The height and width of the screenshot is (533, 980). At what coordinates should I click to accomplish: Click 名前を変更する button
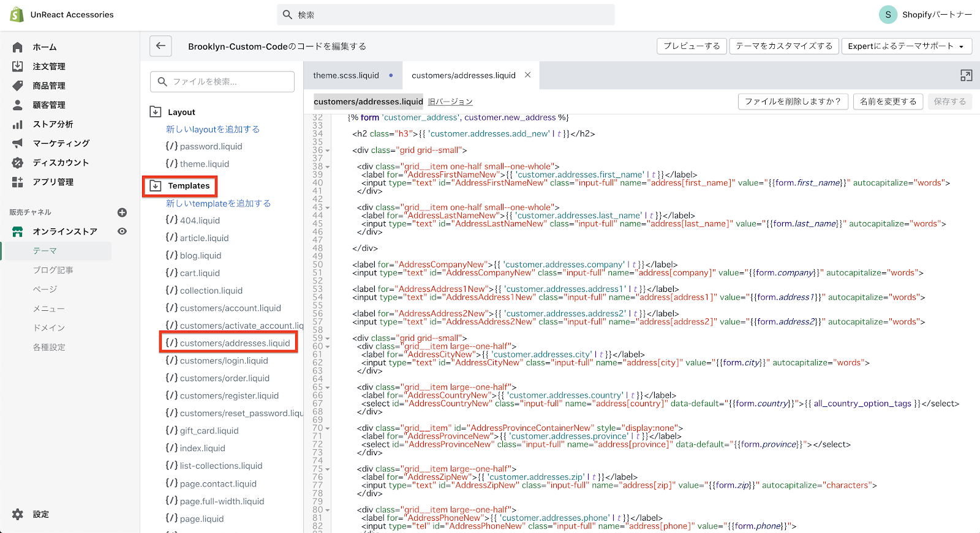[888, 102]
